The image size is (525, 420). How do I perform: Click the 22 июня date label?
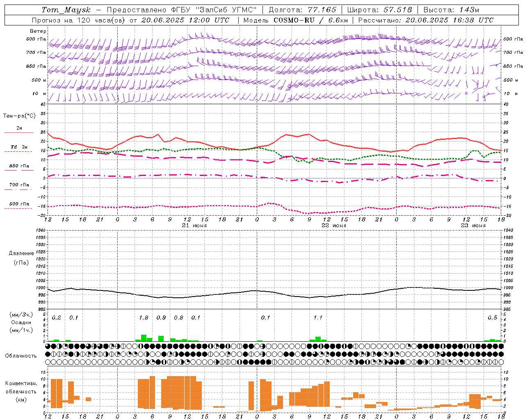[334, 226]
